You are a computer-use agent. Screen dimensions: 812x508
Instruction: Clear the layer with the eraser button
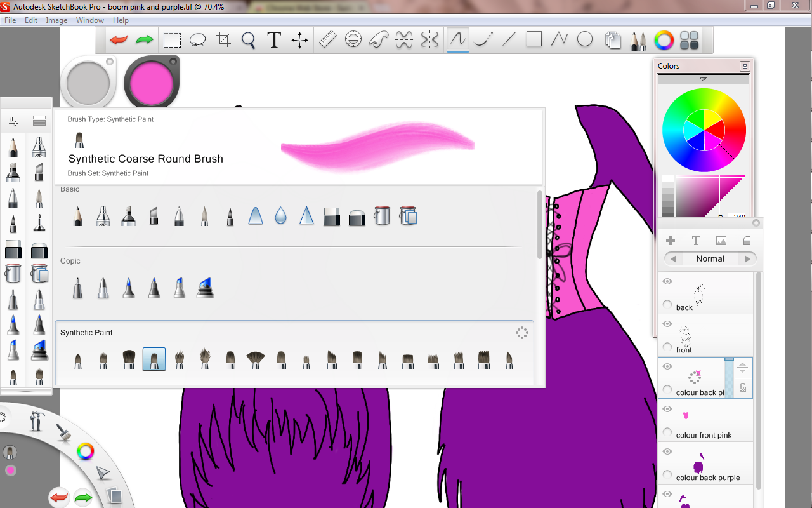click(747, 241)
